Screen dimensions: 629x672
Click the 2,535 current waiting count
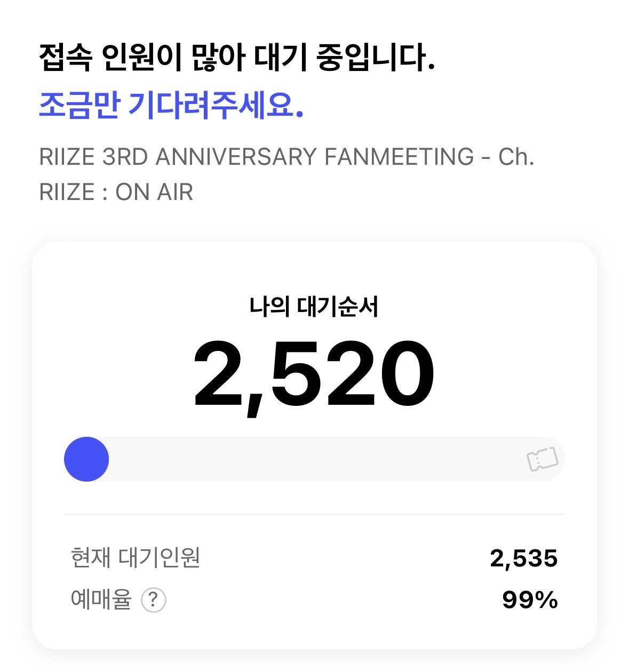click(524, 559)
